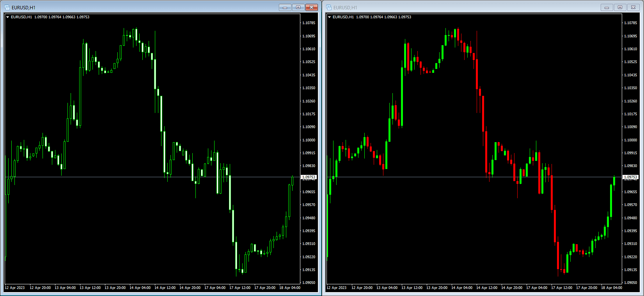Screen dimensions: 644x296
Task: Activate the right window by its EURUSD,H1 title
Action: pos(345,8)
